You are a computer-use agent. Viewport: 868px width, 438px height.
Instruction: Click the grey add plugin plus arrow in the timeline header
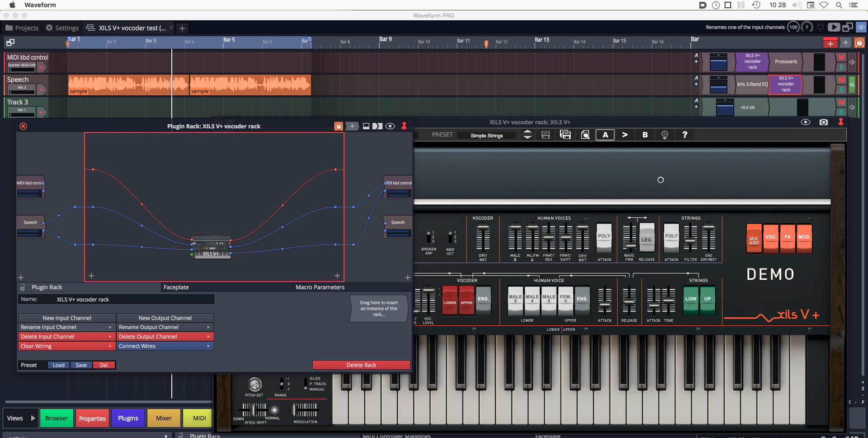[846, 43]
